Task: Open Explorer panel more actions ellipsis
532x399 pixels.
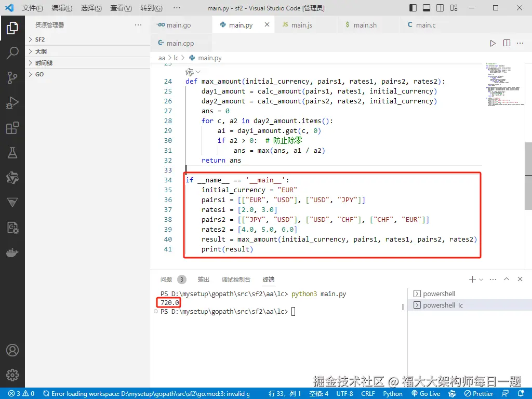Action: tap(138, 25)
